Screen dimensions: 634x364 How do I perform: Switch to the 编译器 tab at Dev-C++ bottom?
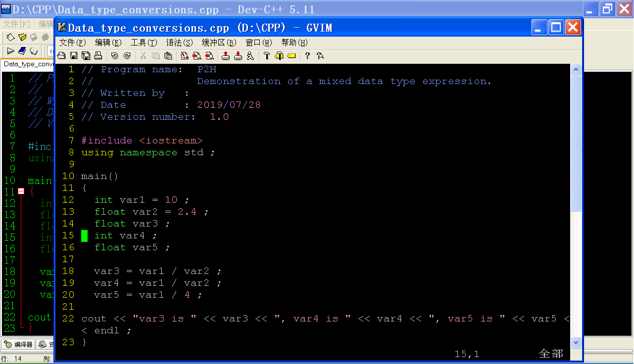18,344
